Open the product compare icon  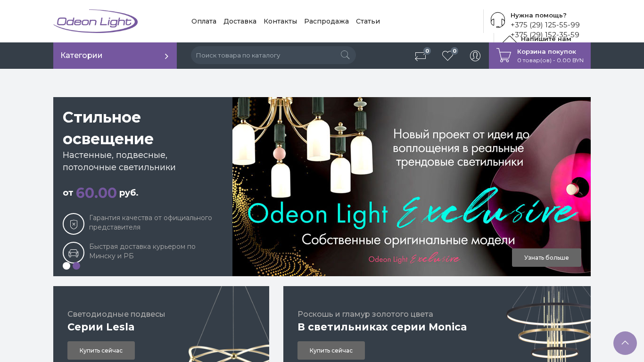(421, 56)
